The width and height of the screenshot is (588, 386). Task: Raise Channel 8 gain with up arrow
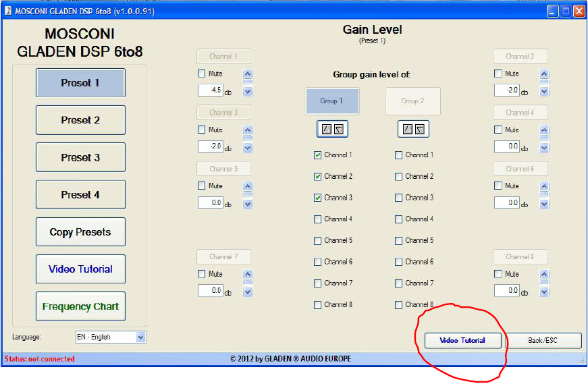pos(545,275)
